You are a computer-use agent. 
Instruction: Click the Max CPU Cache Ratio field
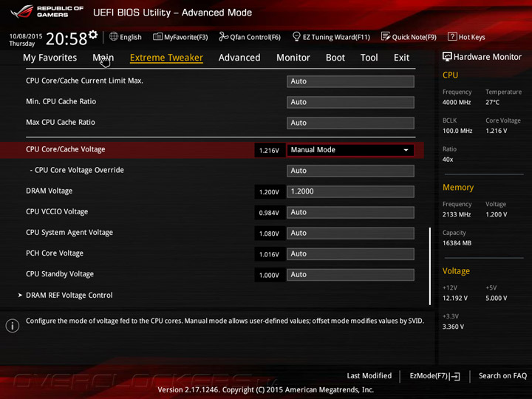click(350, 123)
